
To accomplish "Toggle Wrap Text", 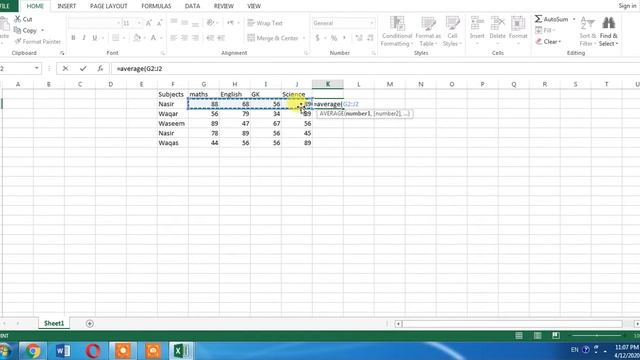I will [265, 23].
